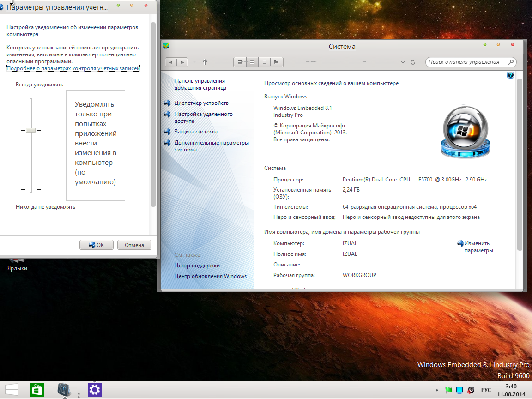
Task: Open Дополнительные параметры системы link
Action: point(212,146)
